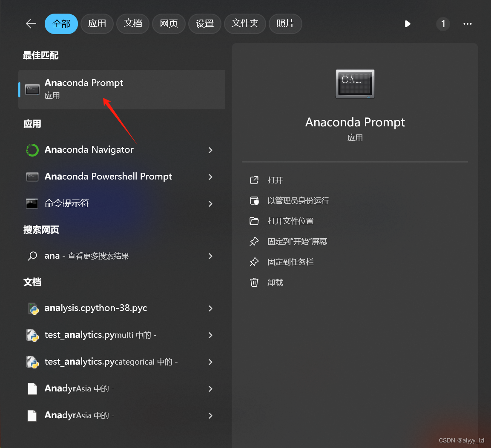This screenshot has width=491, height=448.
Task: Click the Anaconda Prompt icon in best match
Action: (32, 89)
